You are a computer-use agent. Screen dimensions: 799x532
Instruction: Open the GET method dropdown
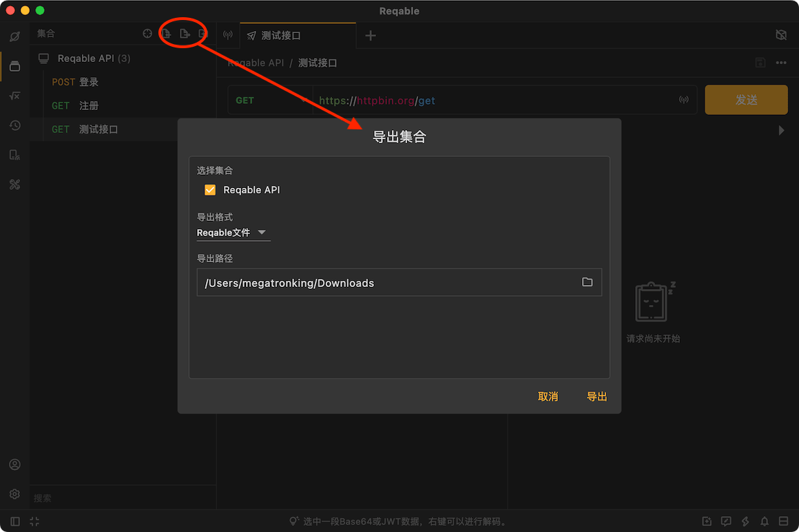pyautogui.click(x=270, y=100)
